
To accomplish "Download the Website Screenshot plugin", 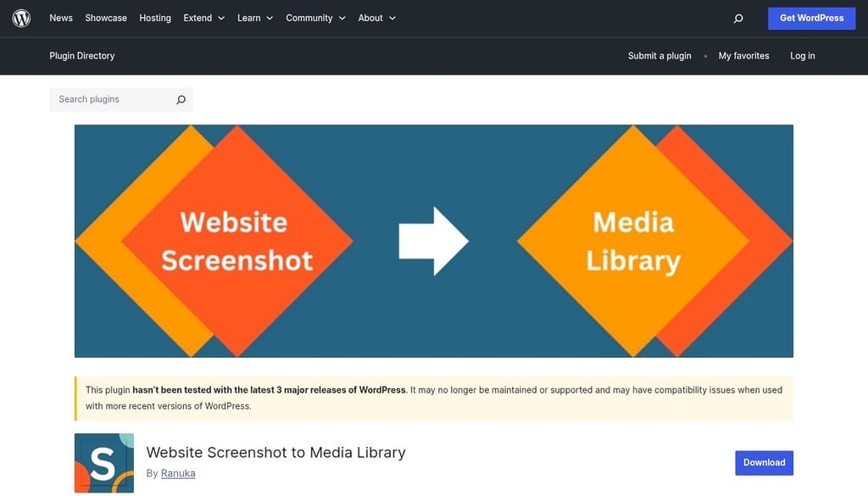I will click(x=764, y=463).
